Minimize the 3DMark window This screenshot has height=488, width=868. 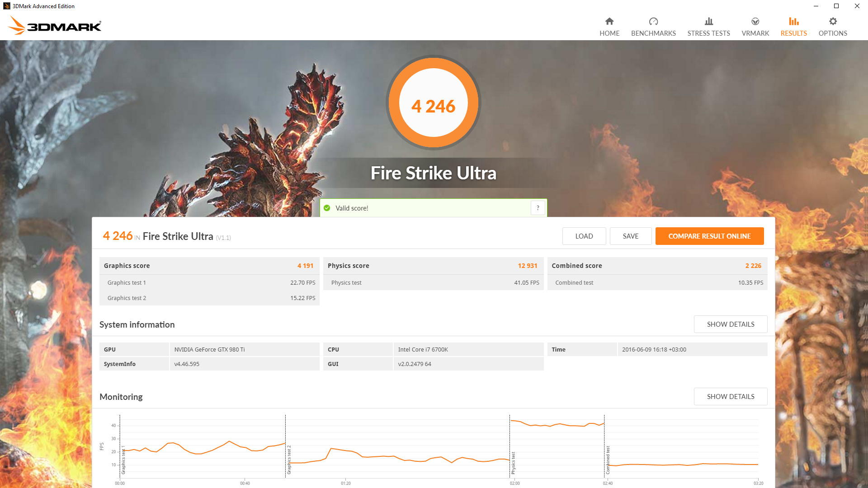[x=816, y=6]
